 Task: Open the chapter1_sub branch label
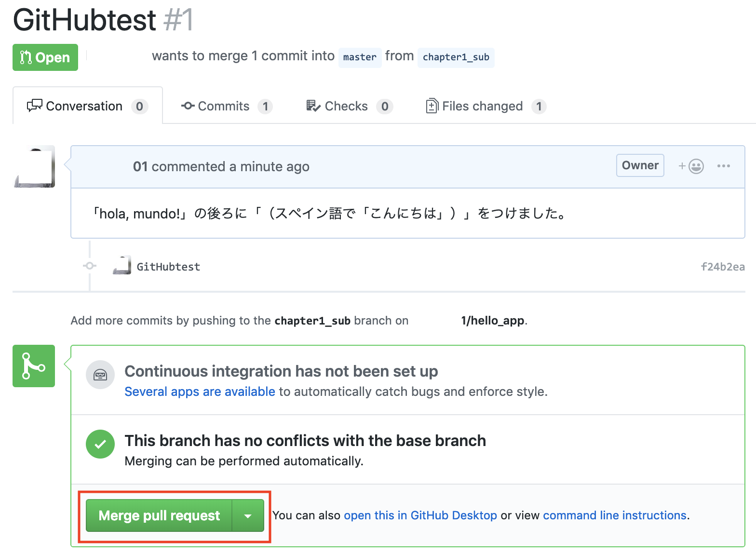[x=456, y=57]
